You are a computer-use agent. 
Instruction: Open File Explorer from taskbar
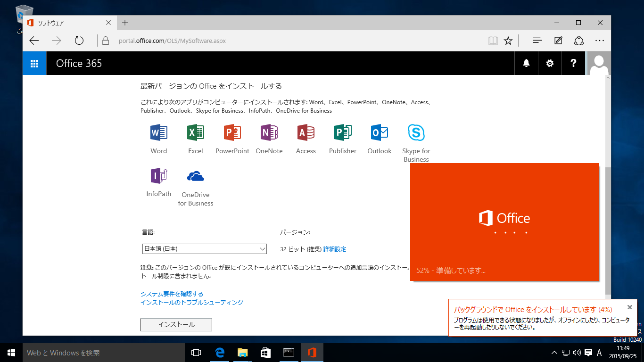(x=242, y=353)
